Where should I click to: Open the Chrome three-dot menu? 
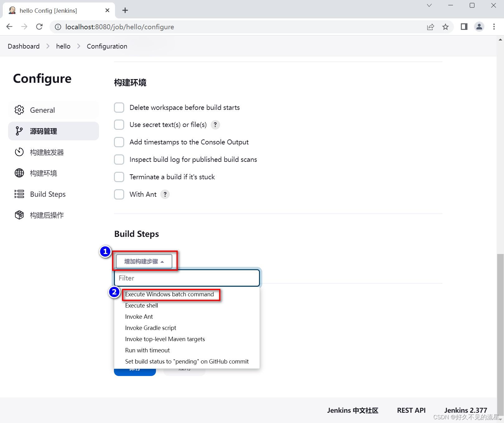click(x=494, y=27)
